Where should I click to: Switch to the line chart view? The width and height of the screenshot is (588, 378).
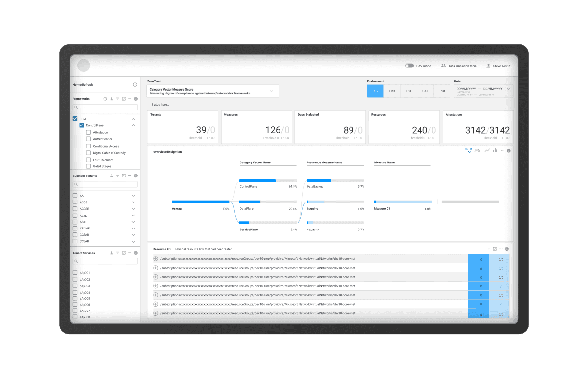coord(487,150)
